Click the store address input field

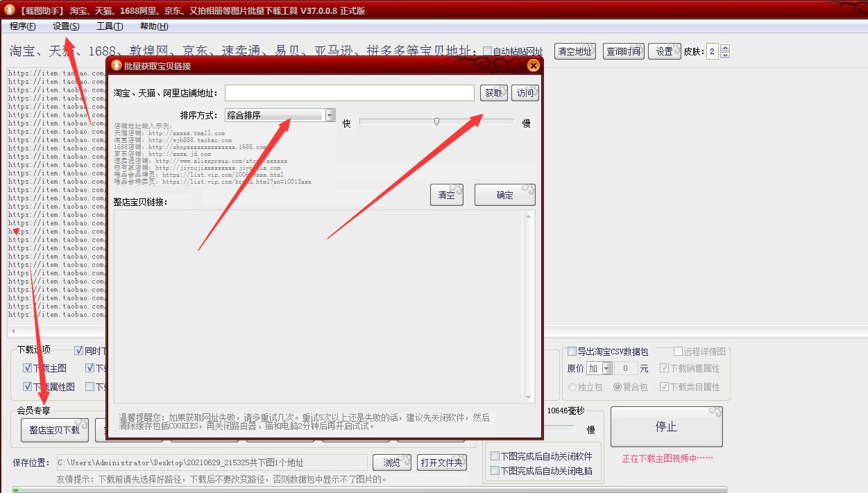coord(350,93)
